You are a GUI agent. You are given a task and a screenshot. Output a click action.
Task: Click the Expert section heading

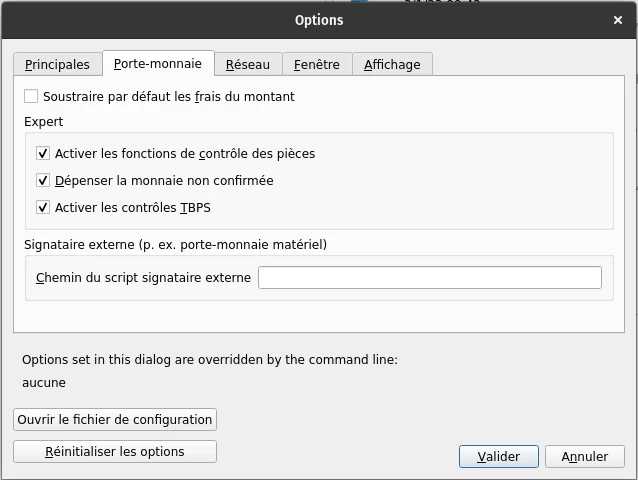click(44, 122)
